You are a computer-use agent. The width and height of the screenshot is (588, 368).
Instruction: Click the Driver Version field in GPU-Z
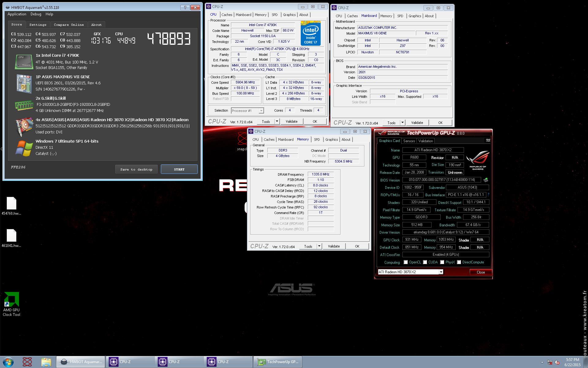[x=446, y=232]
